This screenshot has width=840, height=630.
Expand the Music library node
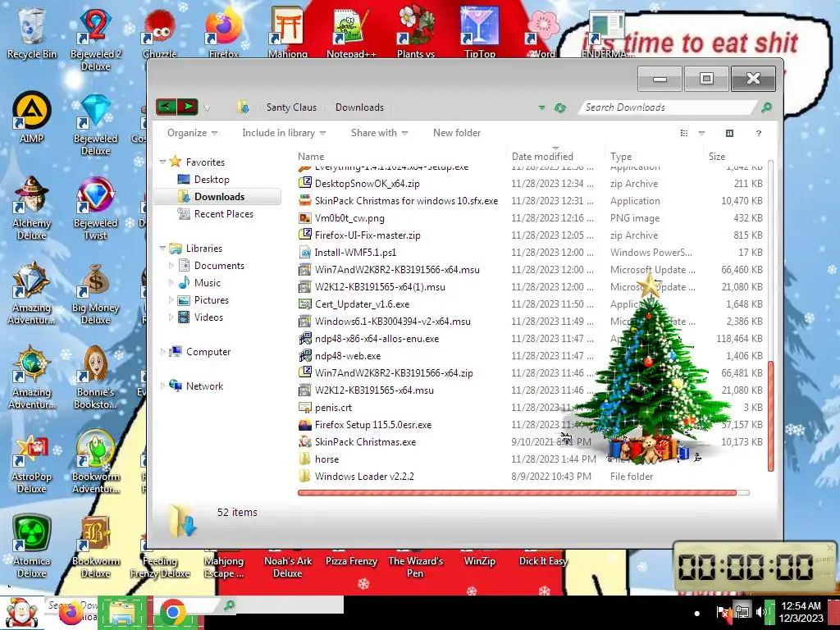[x=171, y=282]
